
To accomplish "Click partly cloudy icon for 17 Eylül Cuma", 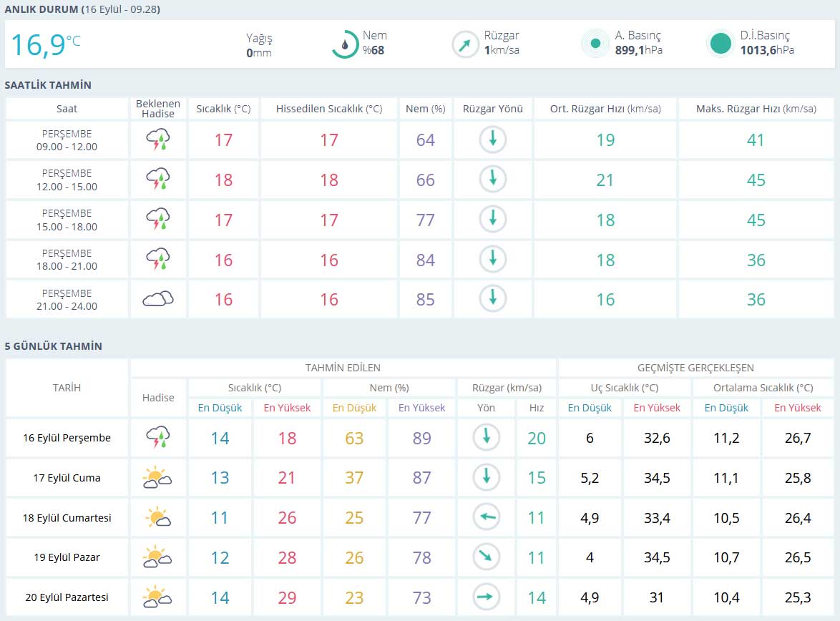I will pyautogui.click(x=157, y=477).
